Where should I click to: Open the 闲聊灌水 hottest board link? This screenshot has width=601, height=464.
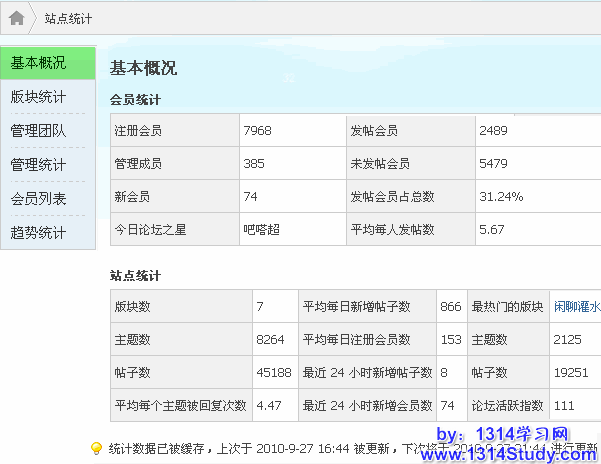577,306
